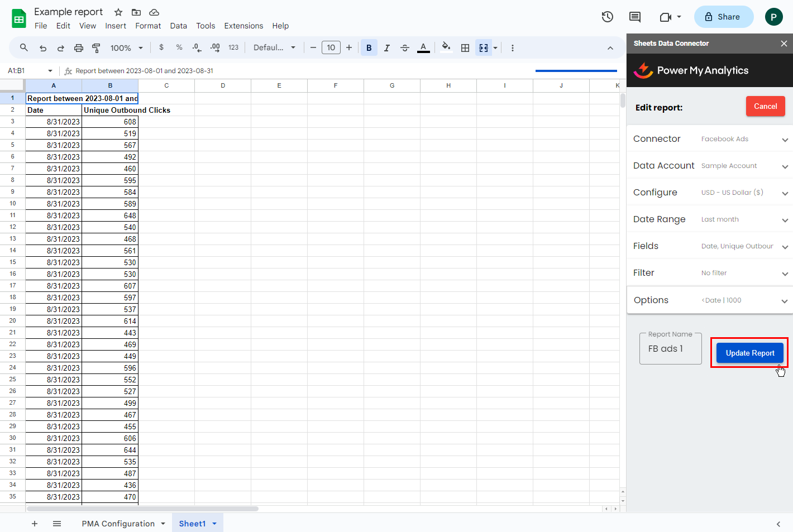The height and width of the screenshot is (532, 793).
Task: Select the paint format tool
Action: point(96,48)
